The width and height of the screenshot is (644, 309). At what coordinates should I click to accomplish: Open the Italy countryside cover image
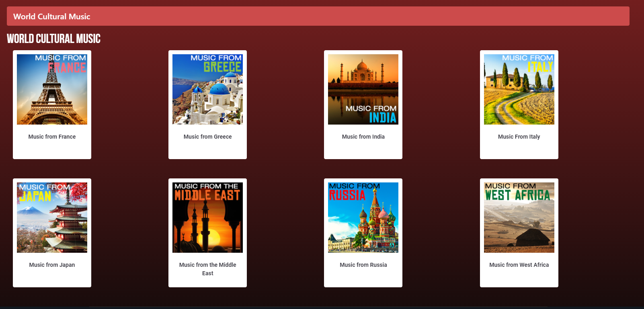(x=519, y=89)
